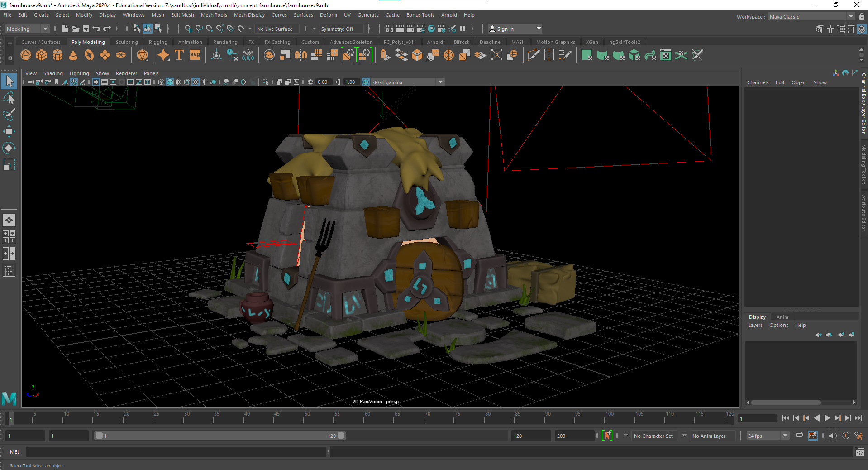Click the playback range slider bar
Screen dimensions: 868x470
219,436
